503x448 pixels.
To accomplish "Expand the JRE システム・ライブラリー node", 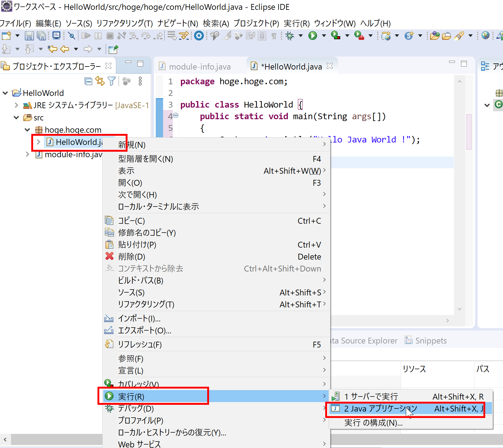I will [x=16, y=105].
